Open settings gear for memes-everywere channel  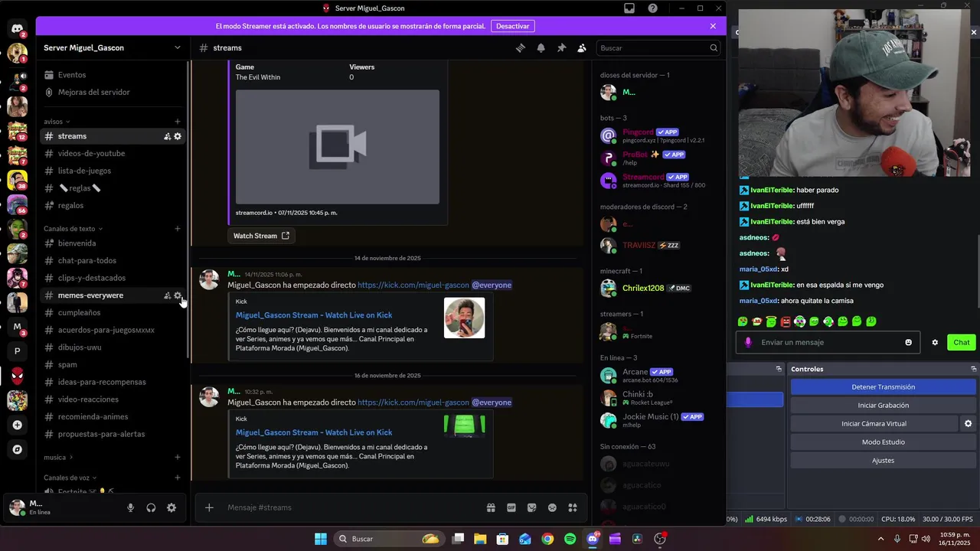[x=178, y=295]
